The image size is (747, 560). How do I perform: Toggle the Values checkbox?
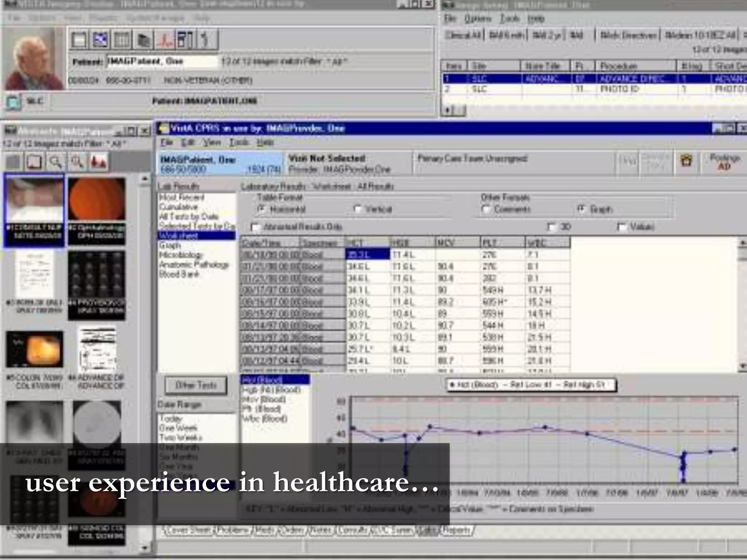622,227
